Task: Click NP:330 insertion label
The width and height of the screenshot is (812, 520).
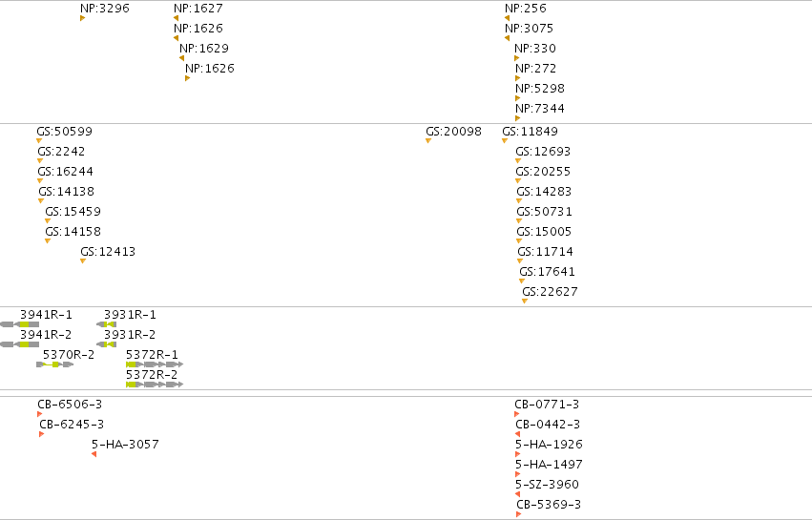Action: [535, 48]
